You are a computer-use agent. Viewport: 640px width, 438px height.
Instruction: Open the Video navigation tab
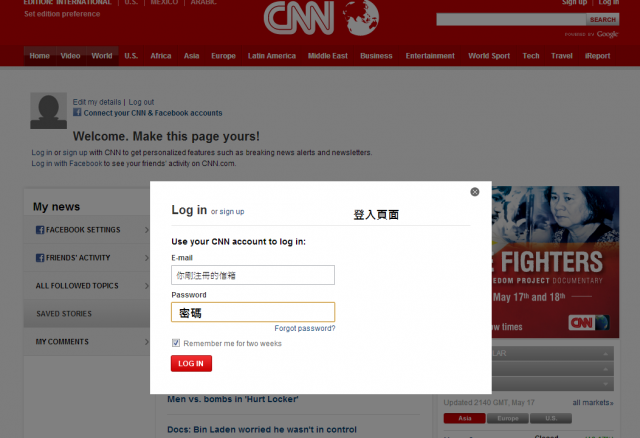[70, 56]
